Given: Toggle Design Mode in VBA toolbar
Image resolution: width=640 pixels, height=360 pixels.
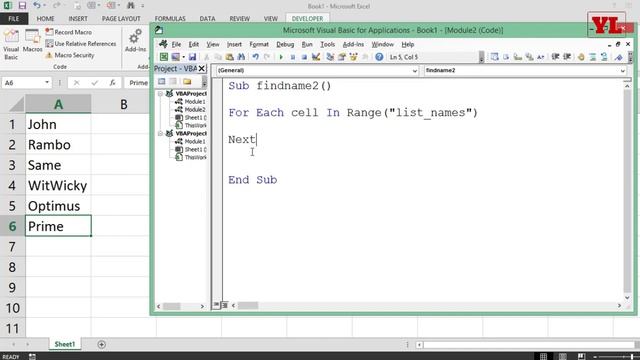Looking at the screenshot, I should pyautogui.click(x=316, y=57).
